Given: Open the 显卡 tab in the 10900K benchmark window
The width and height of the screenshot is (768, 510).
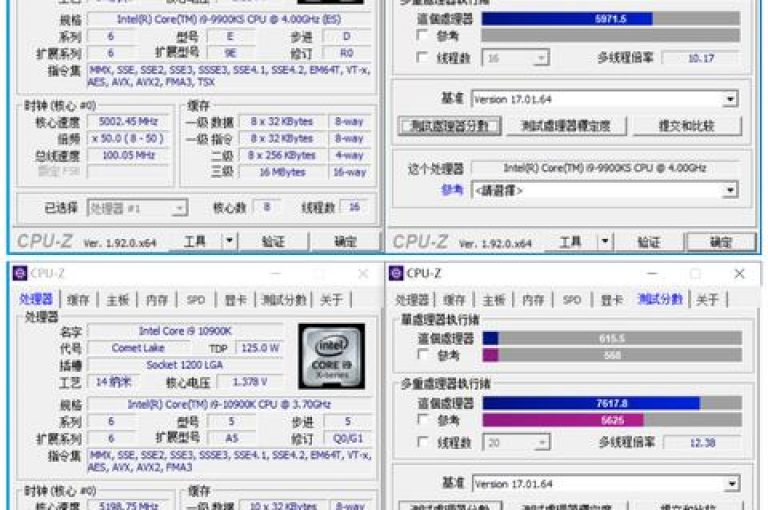Looking at the screenshot, I should (x=612, y=299).
